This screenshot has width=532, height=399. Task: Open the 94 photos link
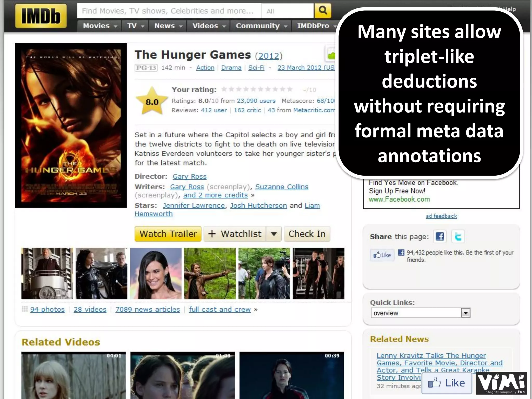tap(47, 309)
